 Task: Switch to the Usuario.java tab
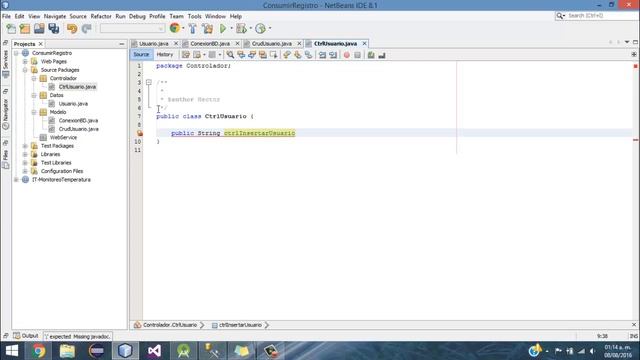point(153,44)
